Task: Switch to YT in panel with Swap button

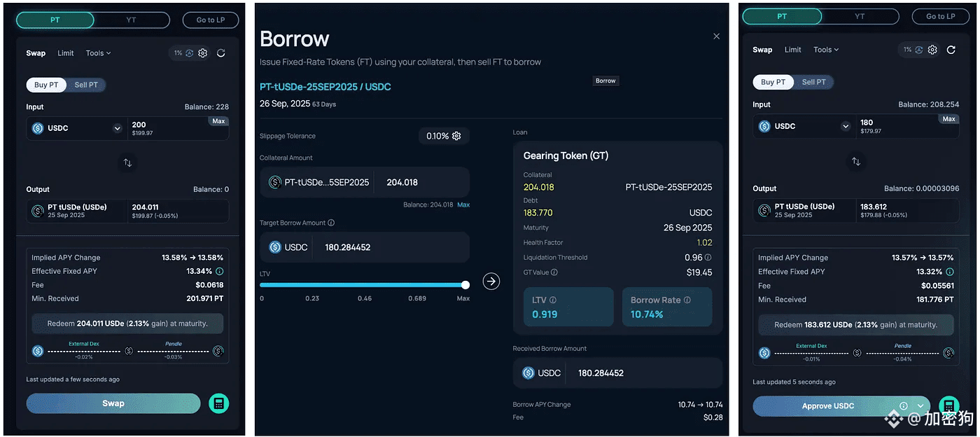Action: point(131,20)
